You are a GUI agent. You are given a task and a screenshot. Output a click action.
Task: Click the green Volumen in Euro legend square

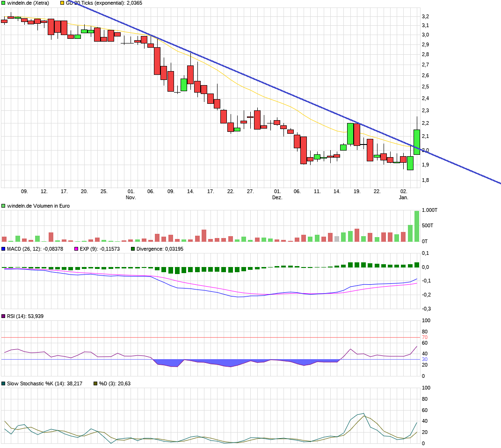pyautogui.click(x=4, y=206)
